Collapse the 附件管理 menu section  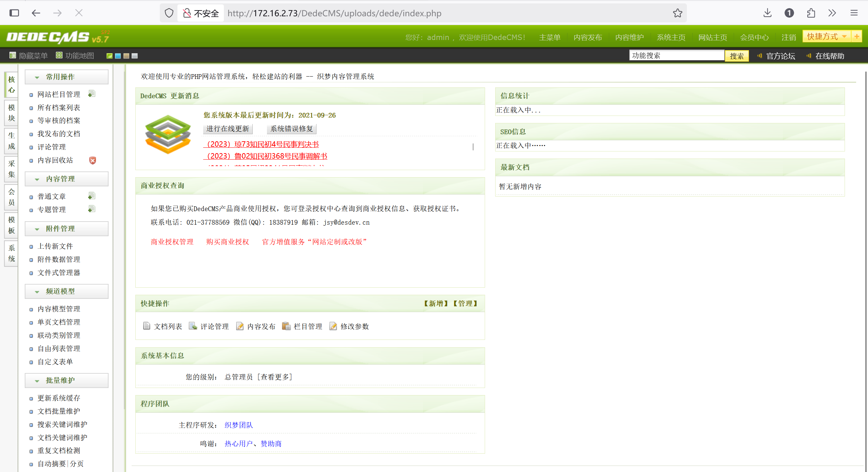[x=66, y=229]
